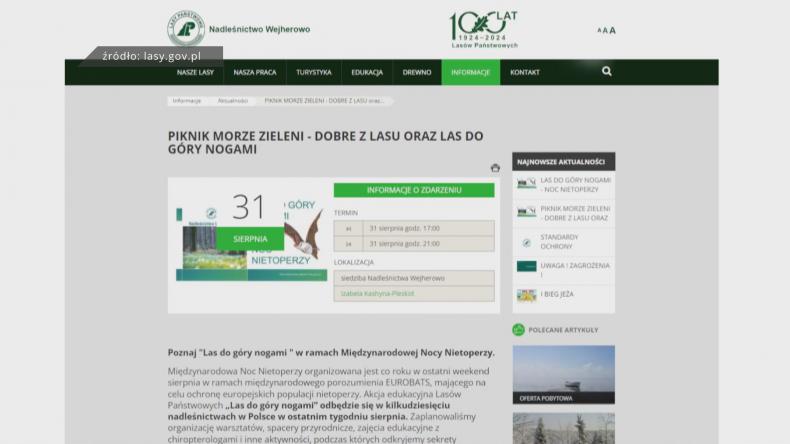Image resolution: width=790 pixels, height=444 pixels.
Task: Click the current page breadcrumb PIKNIK MORZE ZIELENI
Action: [324, 101]
